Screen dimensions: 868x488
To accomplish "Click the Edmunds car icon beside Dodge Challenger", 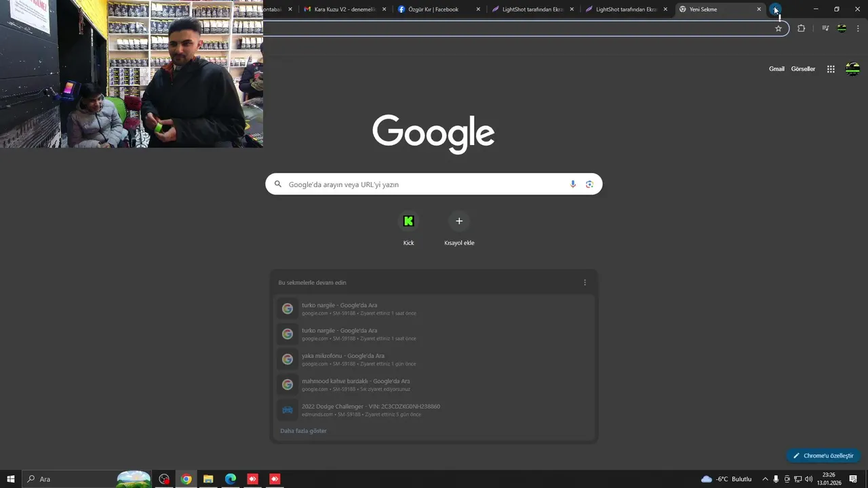I will pos(288,410).
